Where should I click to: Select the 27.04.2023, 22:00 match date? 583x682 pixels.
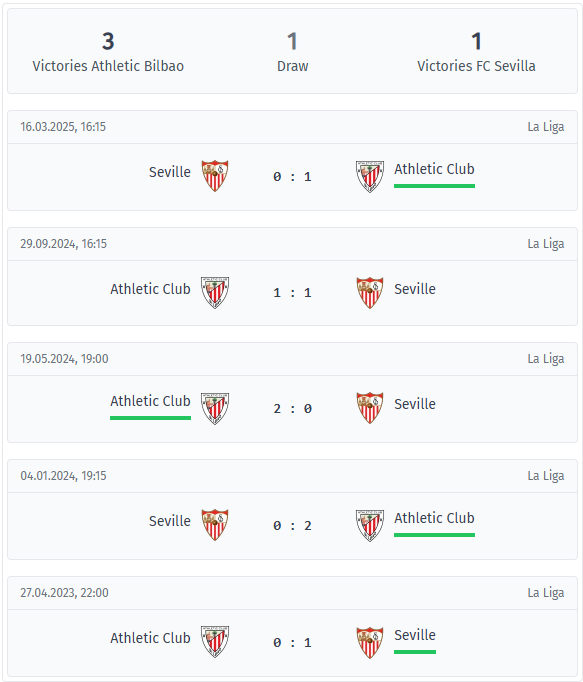[64, 593]
